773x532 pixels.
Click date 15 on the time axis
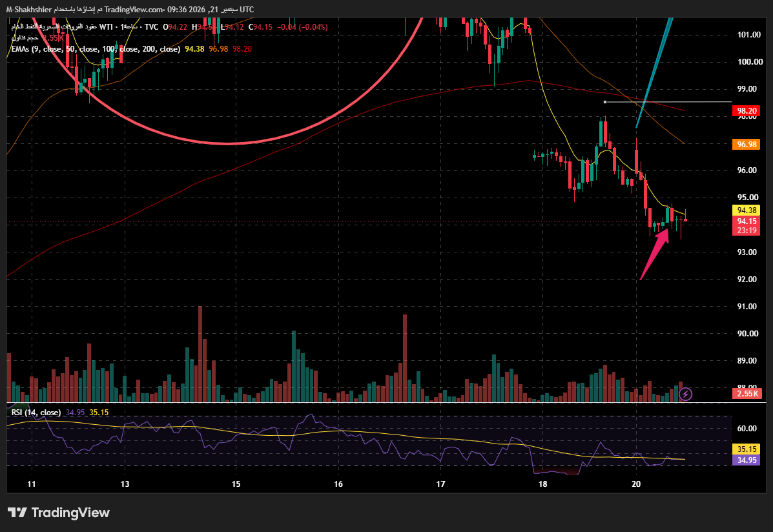click(236, 484)
